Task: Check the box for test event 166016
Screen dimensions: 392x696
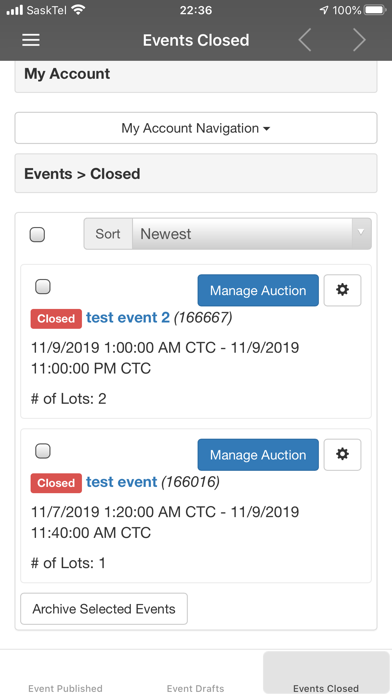Action: pyautogui.click(x=43, y=451)
